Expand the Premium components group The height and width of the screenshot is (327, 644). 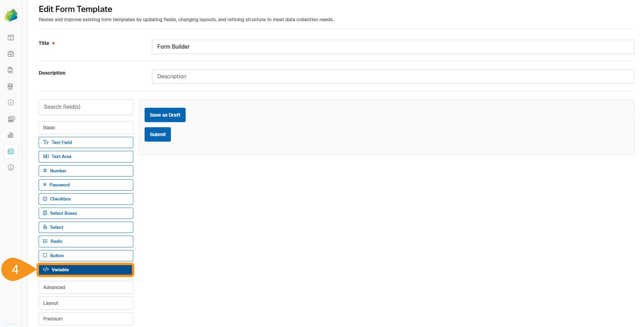86,319
